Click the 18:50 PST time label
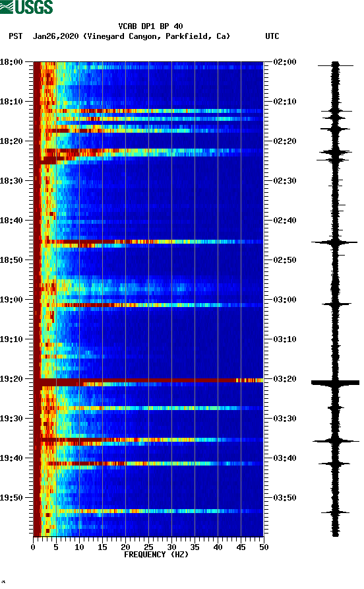364x589 pixels. pyautogui.click(x=11, y=260)
